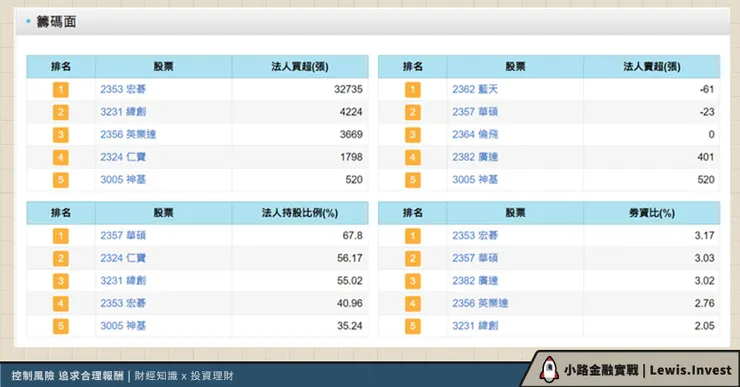The image size is (740, 387).
Task: Click the value -23
Action: (707, 112)
